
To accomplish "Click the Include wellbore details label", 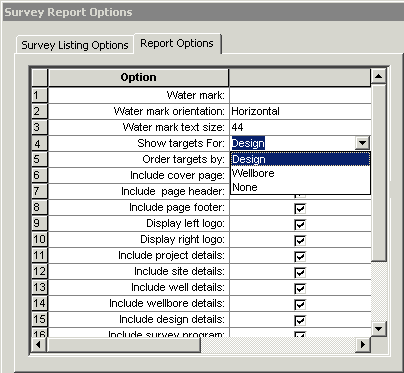I will 167,303.
